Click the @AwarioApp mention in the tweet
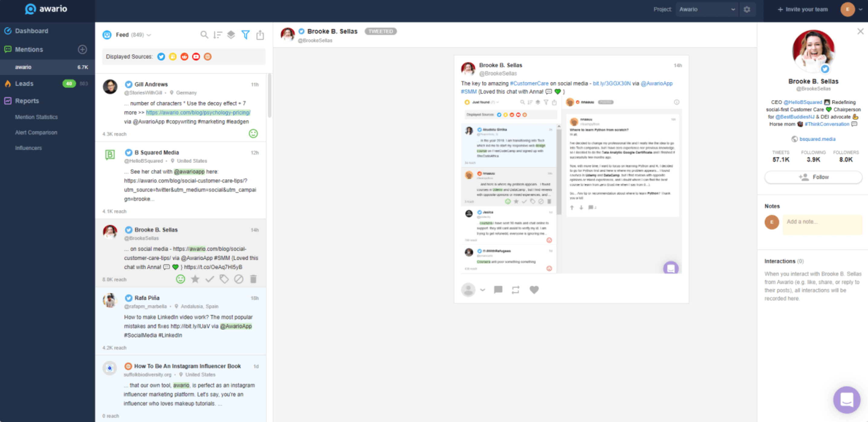Image resolution: width=868 pixels, height=422 pixels. pyautogui.click(x=656, y=83)
